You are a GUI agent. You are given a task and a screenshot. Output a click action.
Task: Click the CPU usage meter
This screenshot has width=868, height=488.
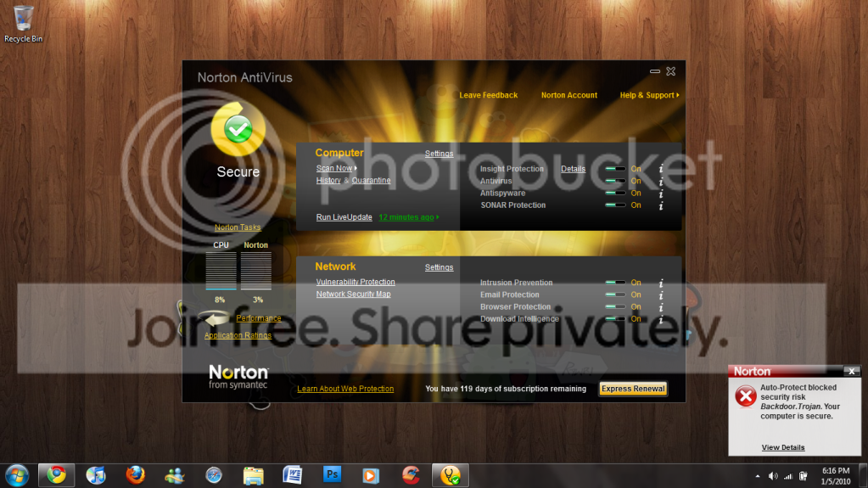point(221,271)
